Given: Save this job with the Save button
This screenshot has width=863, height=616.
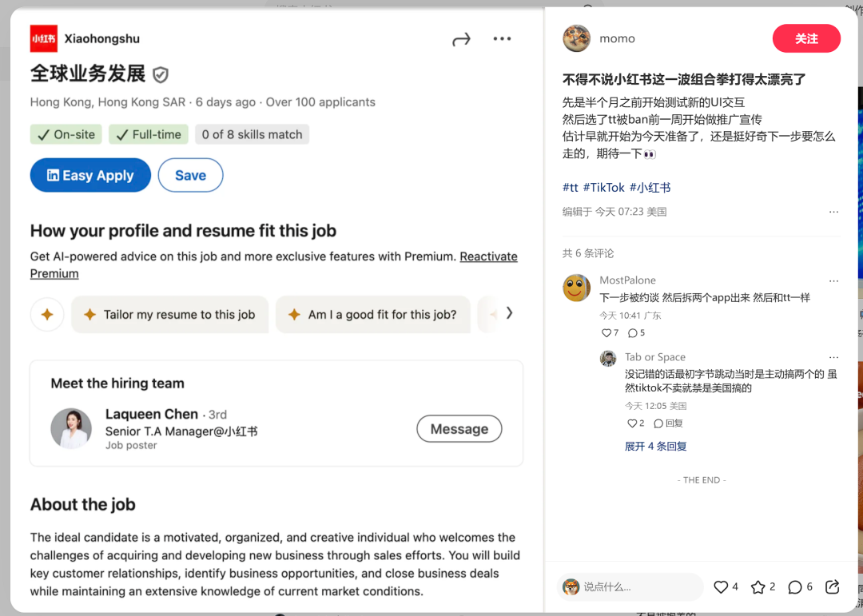Looking at the screenshot, I should (190, 175).
